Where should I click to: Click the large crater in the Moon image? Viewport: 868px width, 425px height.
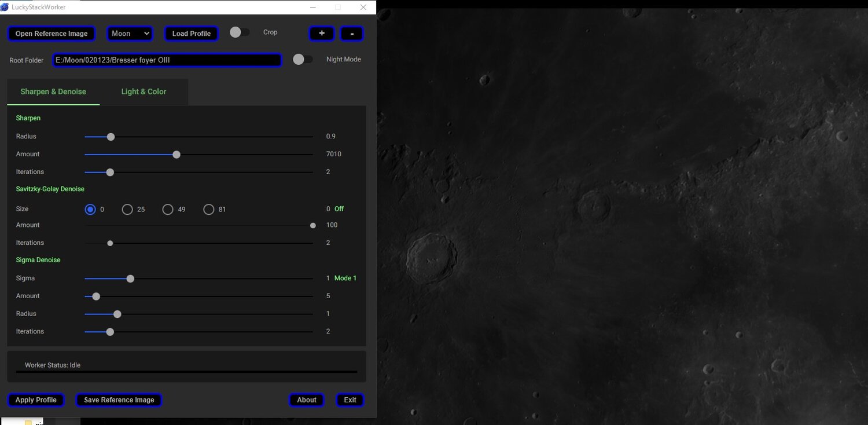[432, 258]
